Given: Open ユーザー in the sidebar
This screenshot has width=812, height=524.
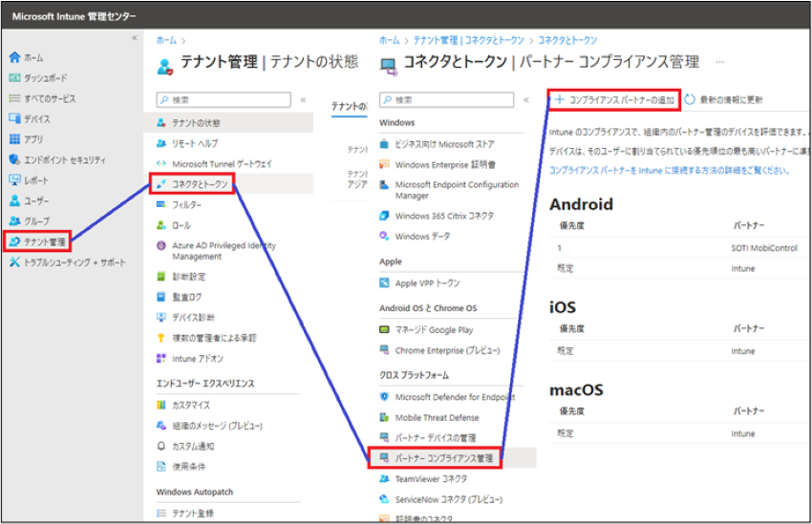Looking at the screenshot, I should coord(29,200).
